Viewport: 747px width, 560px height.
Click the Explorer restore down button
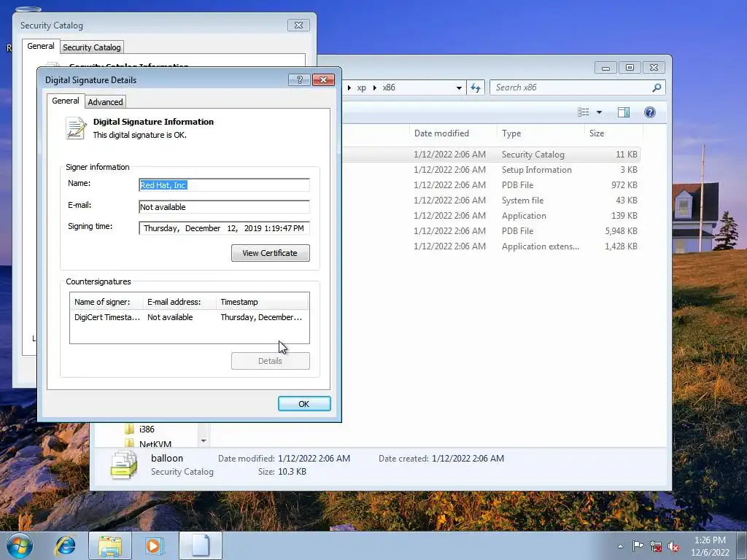tap(630, 68)
